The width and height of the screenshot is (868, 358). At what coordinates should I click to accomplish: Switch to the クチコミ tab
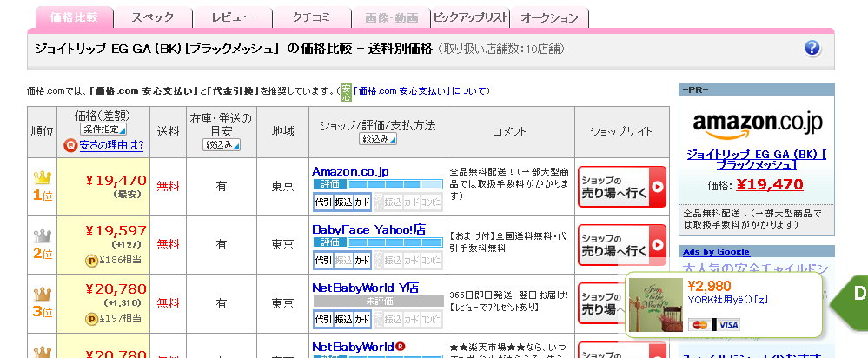312,17
